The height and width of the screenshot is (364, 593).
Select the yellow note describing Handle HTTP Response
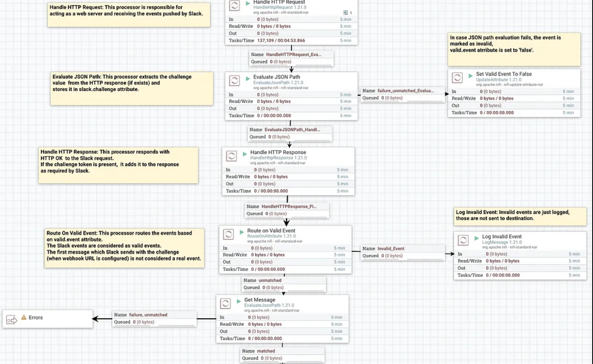[118, 165]
